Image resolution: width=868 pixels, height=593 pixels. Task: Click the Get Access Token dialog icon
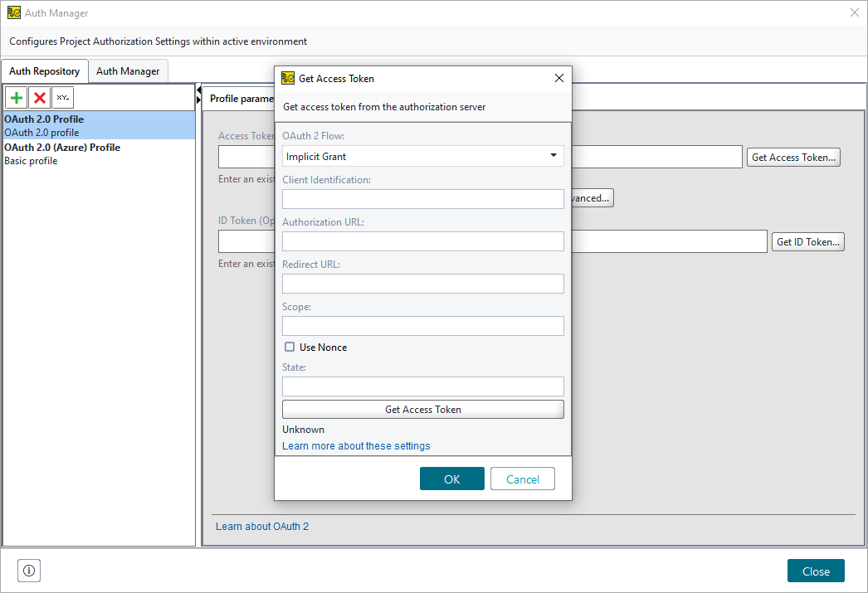pyautogui.click(x=288, y=78)
